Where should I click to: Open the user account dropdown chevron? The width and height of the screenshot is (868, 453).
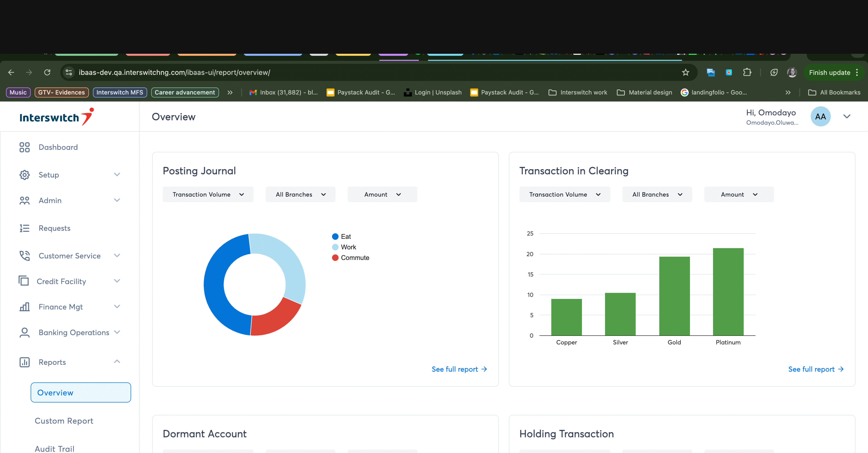coord(847,116)
